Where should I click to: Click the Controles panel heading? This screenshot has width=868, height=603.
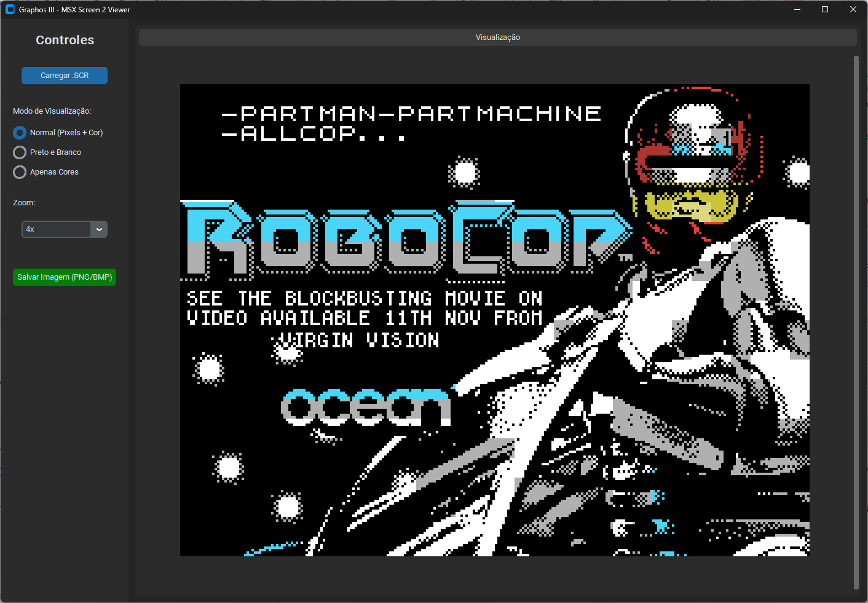65,40
